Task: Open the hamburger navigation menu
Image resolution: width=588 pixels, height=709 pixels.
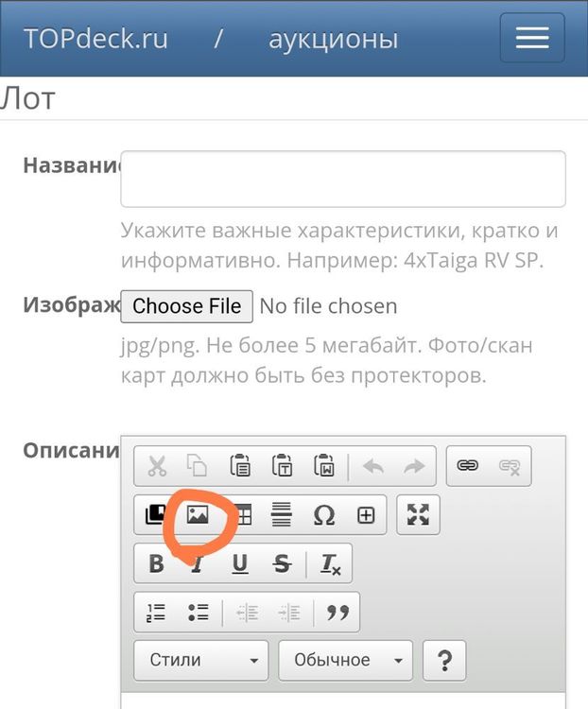Action: (x=532, y=38)
